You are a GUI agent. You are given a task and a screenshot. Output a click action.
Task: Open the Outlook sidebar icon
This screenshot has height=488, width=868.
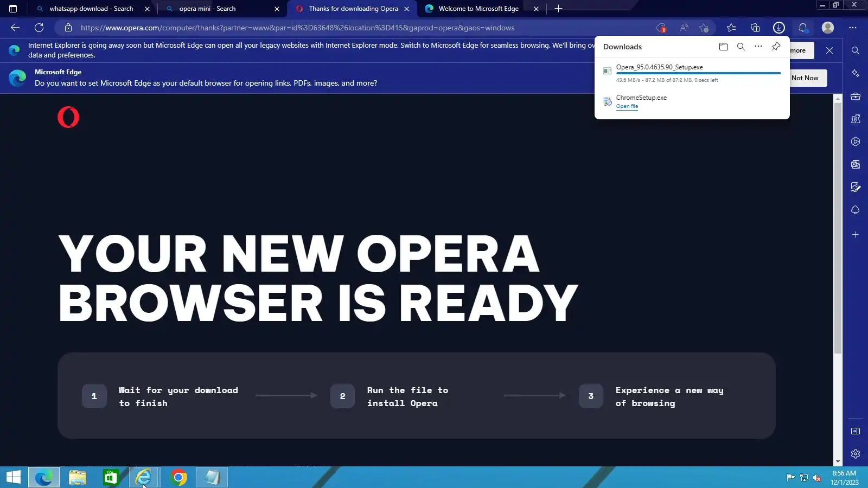[x=856, y=164]
